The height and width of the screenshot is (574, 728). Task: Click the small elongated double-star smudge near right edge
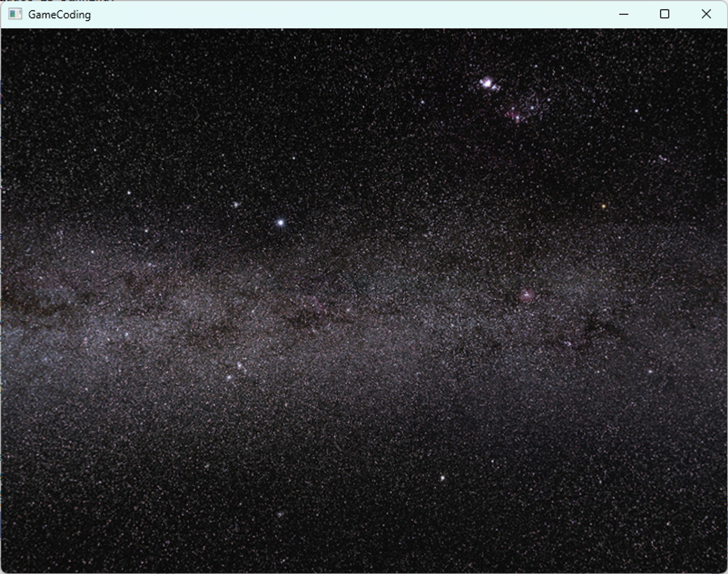[663, 158]
